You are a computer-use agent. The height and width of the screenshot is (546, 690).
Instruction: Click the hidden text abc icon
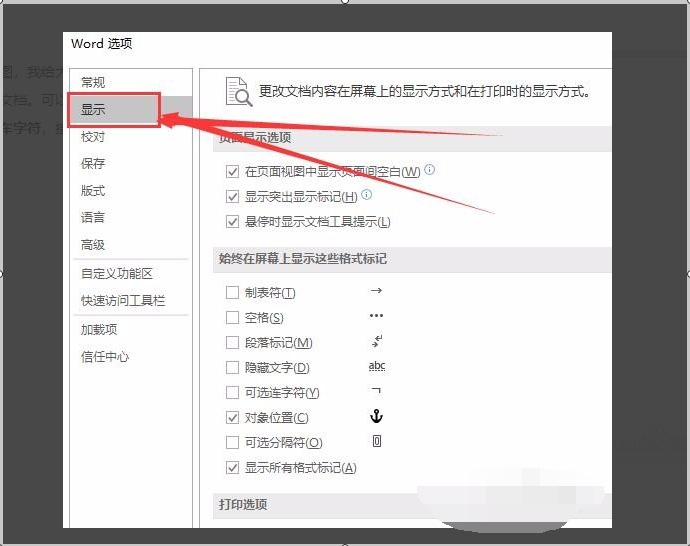377,366
